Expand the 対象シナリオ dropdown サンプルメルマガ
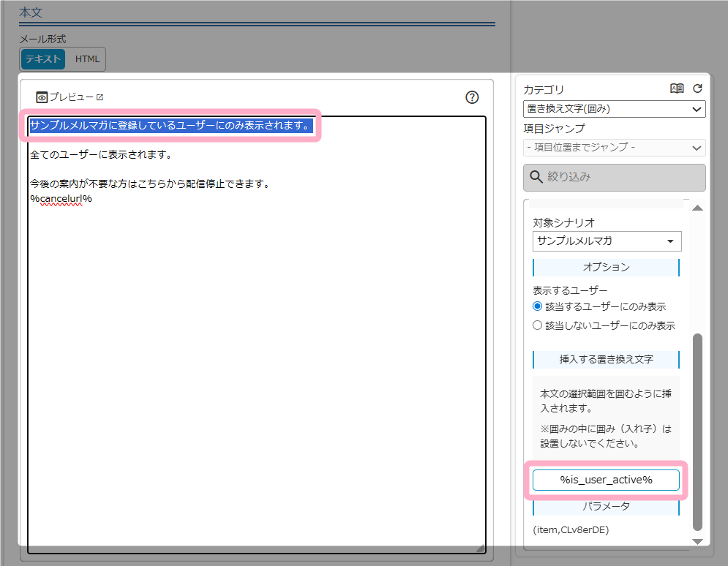Viewport: 728px width, 566px height. coord(607,241)
